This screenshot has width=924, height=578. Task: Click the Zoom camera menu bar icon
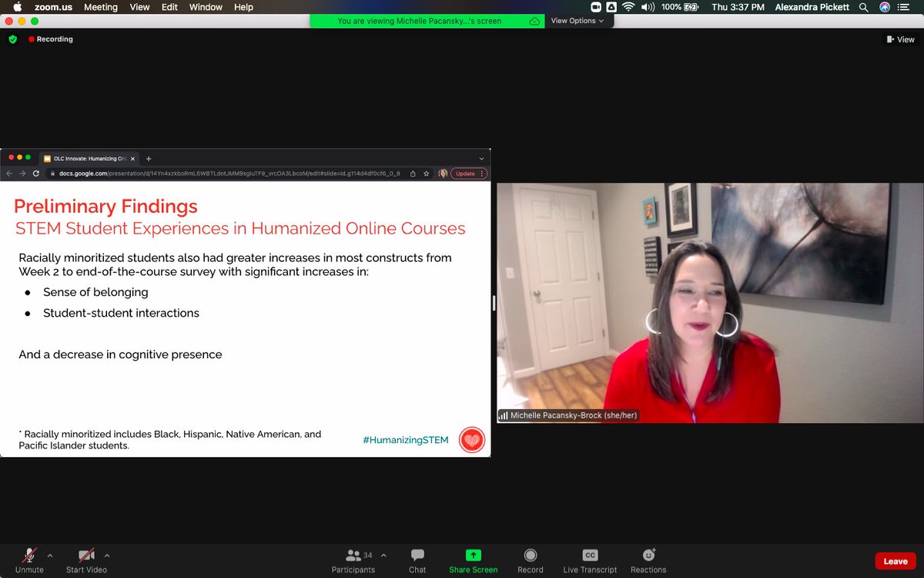point(596,7)
